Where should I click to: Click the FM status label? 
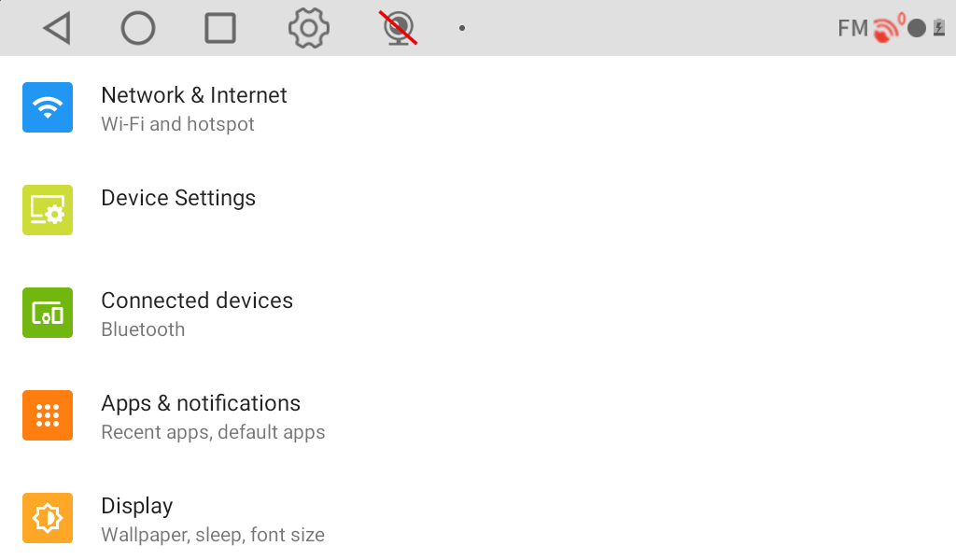[x=852, y=28]
